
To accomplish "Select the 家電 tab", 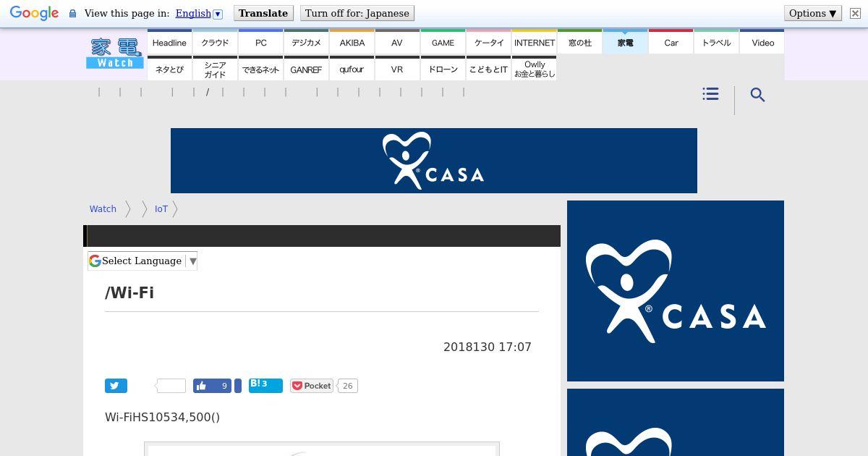I will pos(625,42).
